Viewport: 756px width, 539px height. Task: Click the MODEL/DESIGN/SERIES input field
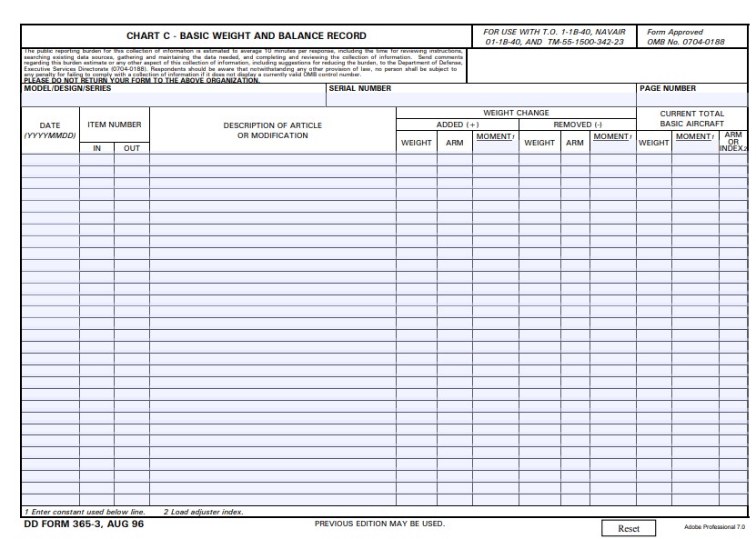(174, 99)
